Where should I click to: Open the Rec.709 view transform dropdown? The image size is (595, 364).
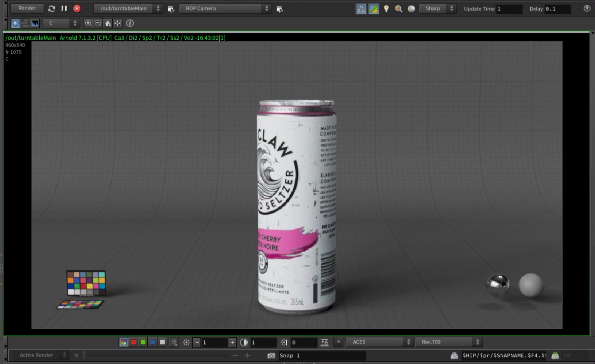pos(449,342)
